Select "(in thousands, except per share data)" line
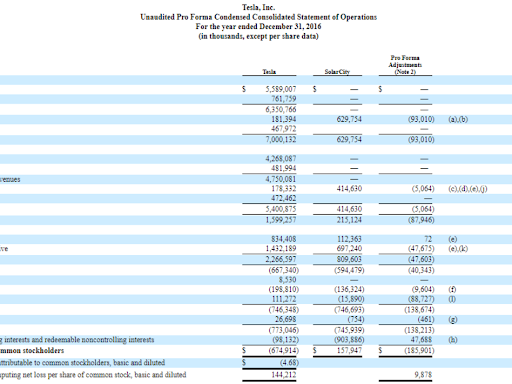512x384 pixels. pos(258,36)
